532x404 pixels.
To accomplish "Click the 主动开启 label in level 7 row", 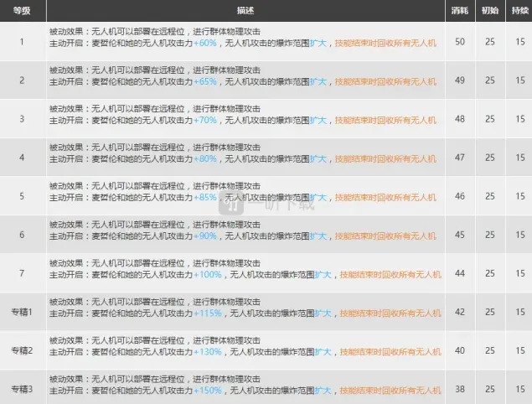I will click(x=66, y=275).
